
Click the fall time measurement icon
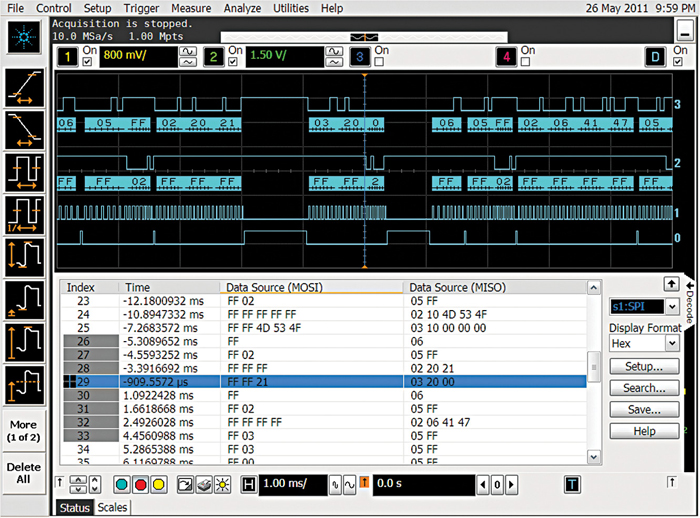[24, 129]
